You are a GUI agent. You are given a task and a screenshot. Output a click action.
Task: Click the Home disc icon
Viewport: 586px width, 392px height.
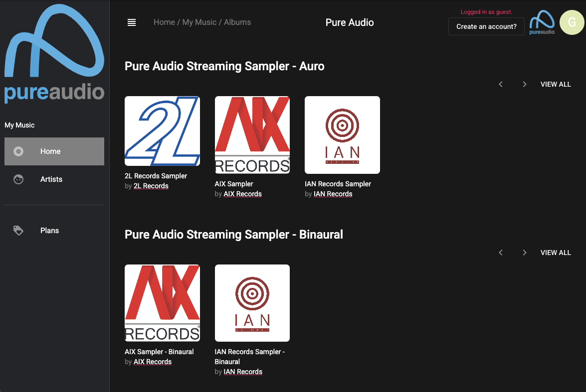click(18, 151)
